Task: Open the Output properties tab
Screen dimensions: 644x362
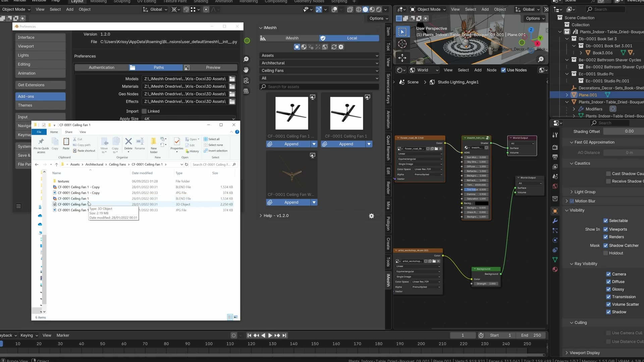Action: (555, 157)
